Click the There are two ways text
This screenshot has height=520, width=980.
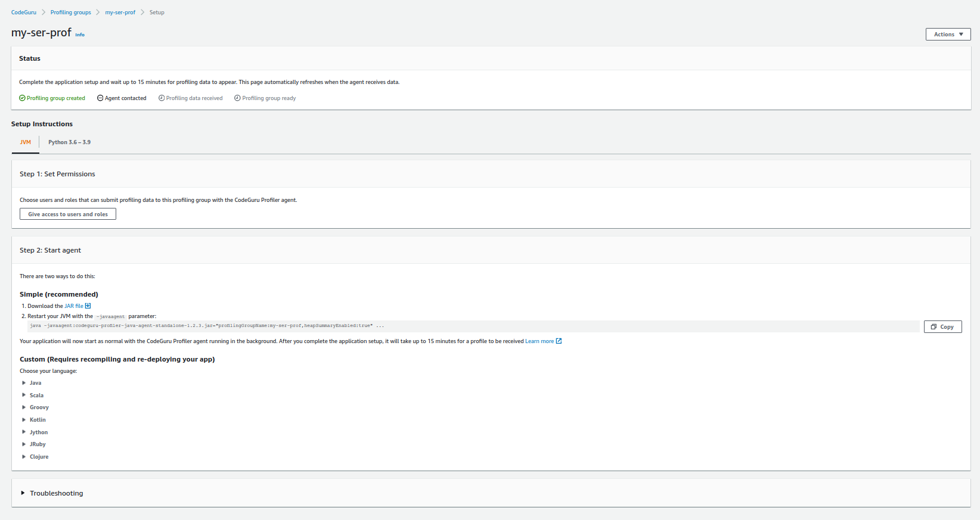coord(57,276)
